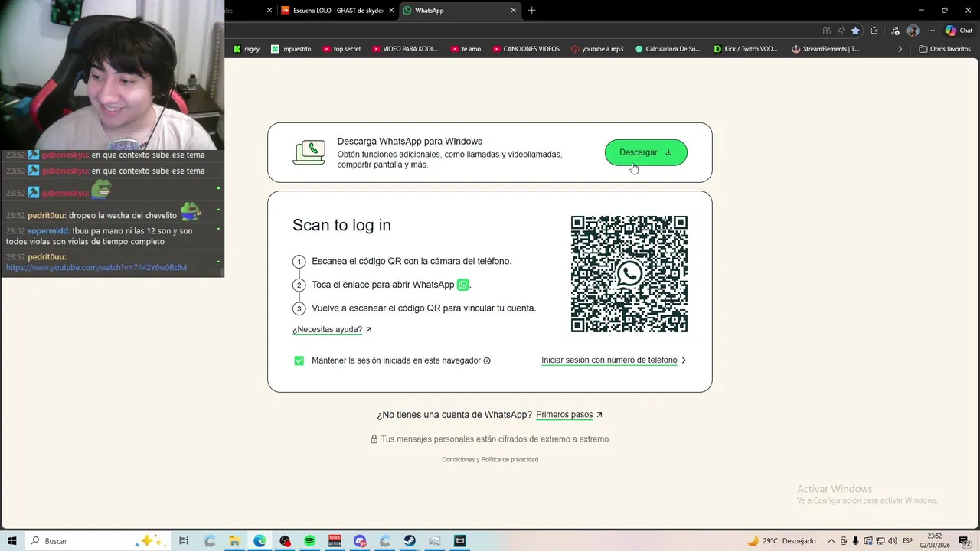
Task: Open Condiciones y Política de privacidad link
Action: click(490, 460)
